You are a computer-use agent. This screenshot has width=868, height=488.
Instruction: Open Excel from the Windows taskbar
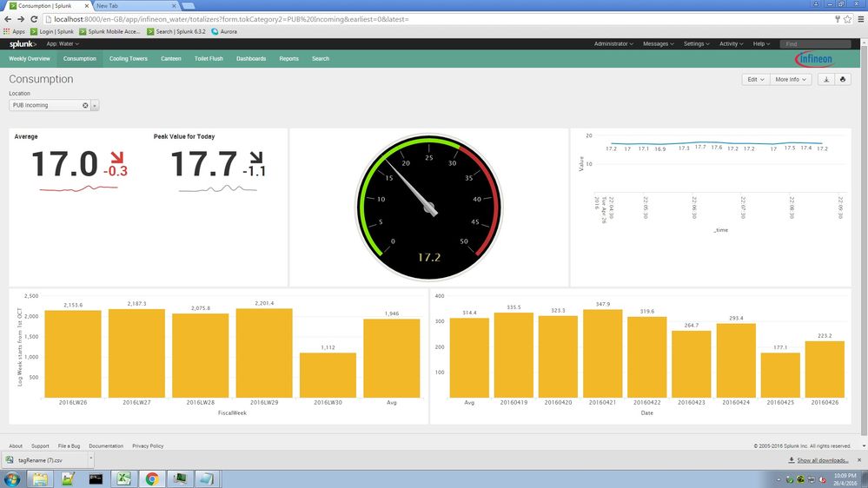point(124,478)
